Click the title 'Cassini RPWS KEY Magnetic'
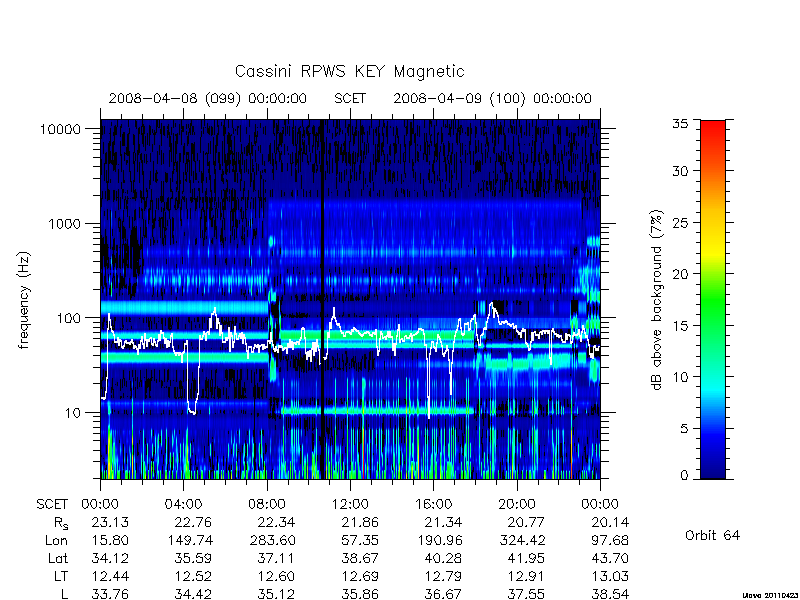This screenshot has height=600, width=800. click(x=349, y=71)
